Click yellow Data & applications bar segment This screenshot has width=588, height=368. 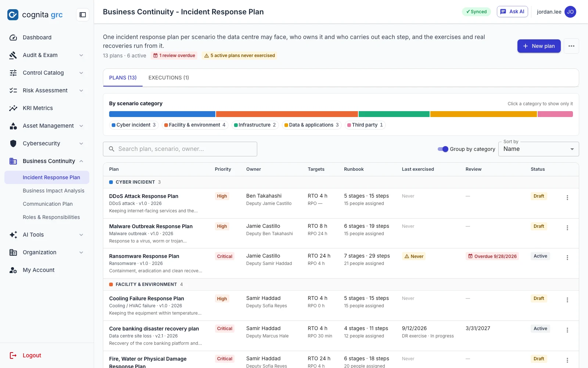pyautogui.click(x=484, y=114)
